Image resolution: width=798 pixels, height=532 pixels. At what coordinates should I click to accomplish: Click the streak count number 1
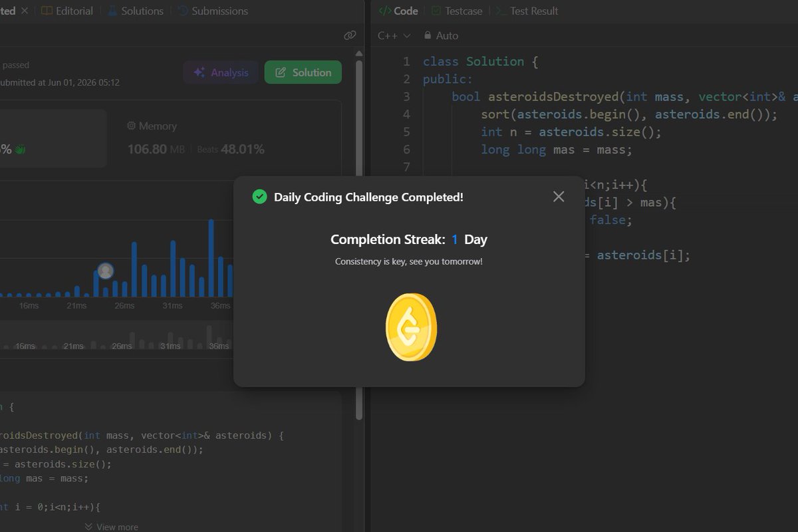pos(455,239)
